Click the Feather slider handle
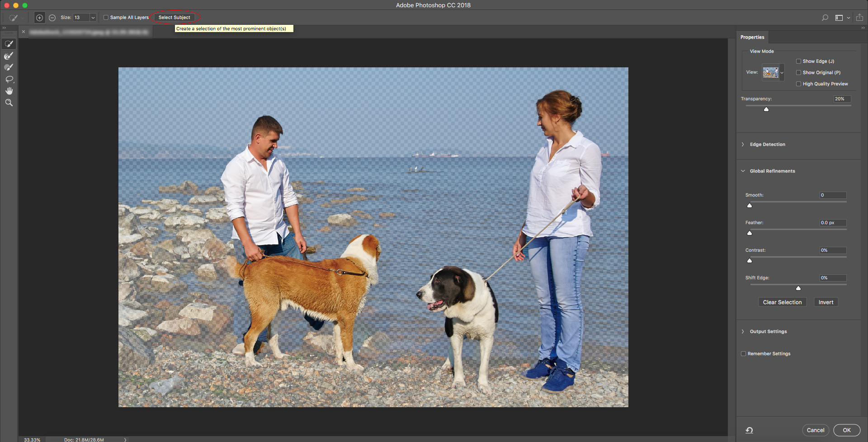Viewport: 868px width, 442px height. pos(750,233)
